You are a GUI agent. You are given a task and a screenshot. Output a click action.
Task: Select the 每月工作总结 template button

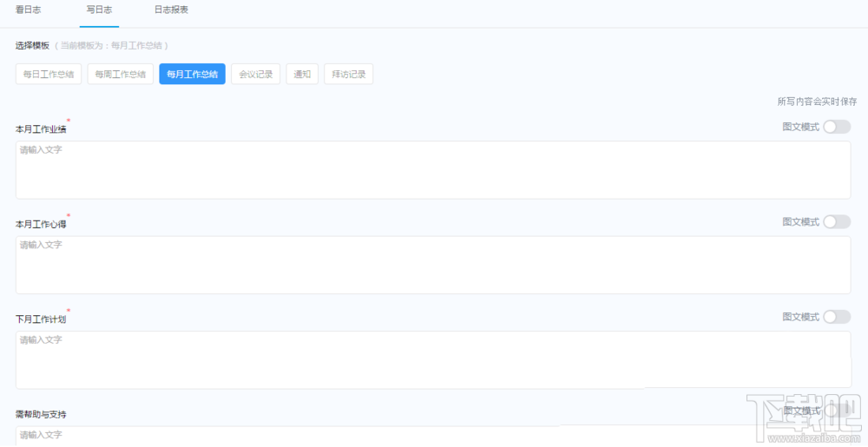pos(192,74)
